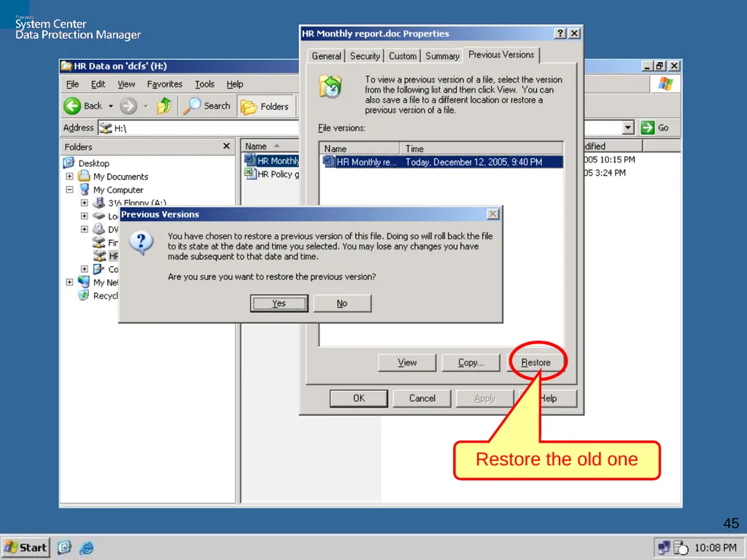Click Yes to confirm restoring previous version
The image size is (747, 560).
(279, 303)
